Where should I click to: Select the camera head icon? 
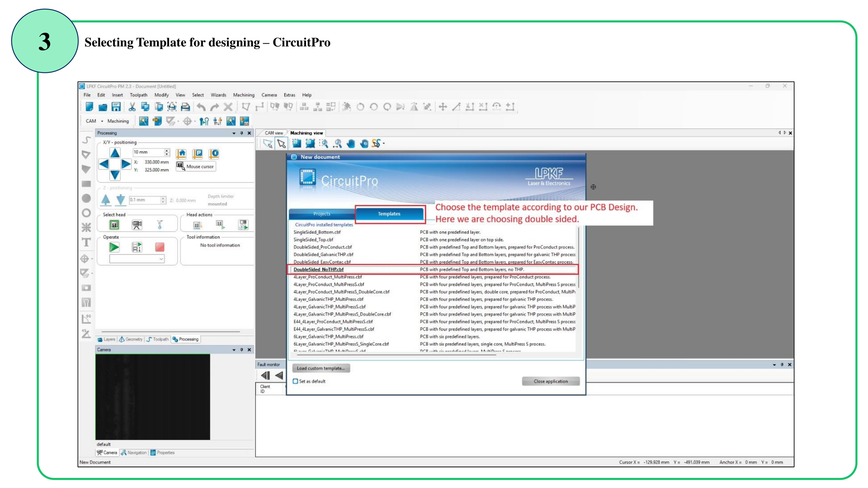[x=137, y=225]
